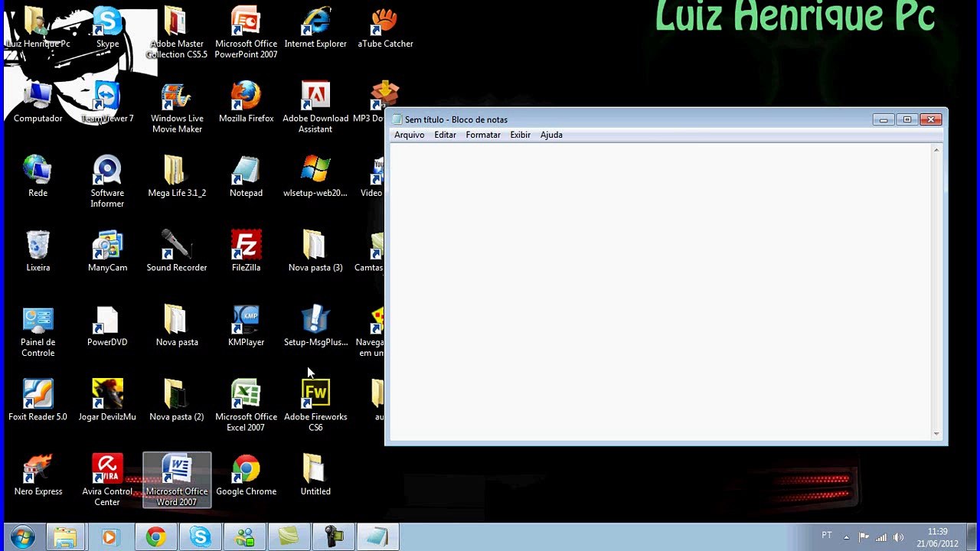Click the Notepad scrollbar down arrow

pyautogui.click(x=936, y=434)
